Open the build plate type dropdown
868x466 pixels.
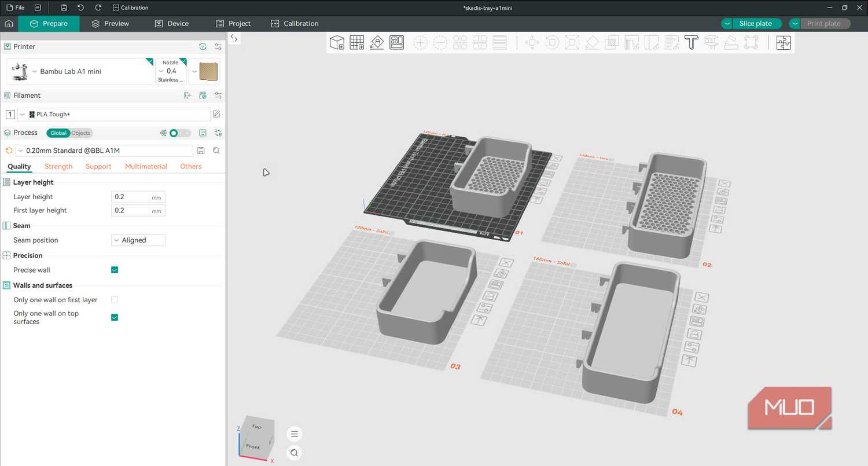tap(205, 71)
